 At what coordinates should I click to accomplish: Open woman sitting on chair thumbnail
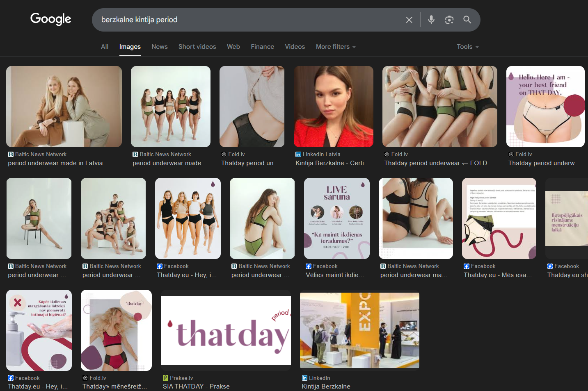point(39,218)
